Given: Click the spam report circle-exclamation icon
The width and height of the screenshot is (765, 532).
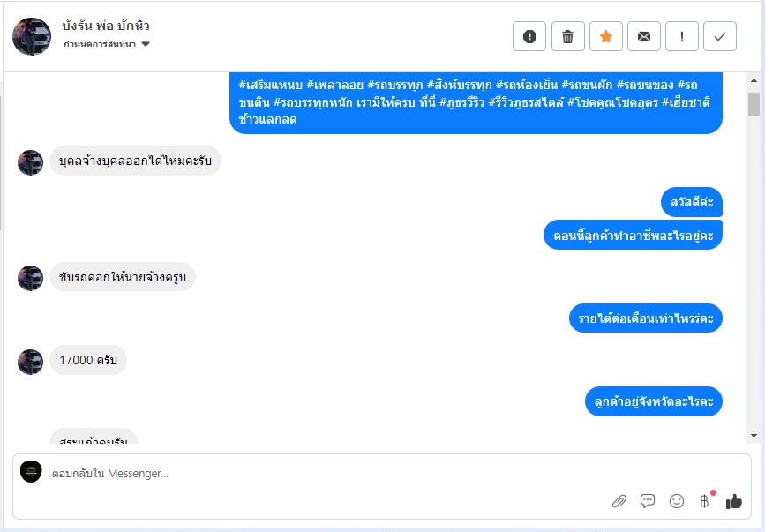Looking at the screenshot, I should click(529, 36).
